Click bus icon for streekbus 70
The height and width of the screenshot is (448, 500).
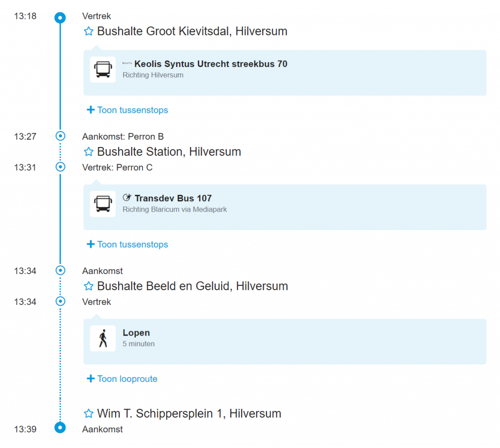pos(103,69)
